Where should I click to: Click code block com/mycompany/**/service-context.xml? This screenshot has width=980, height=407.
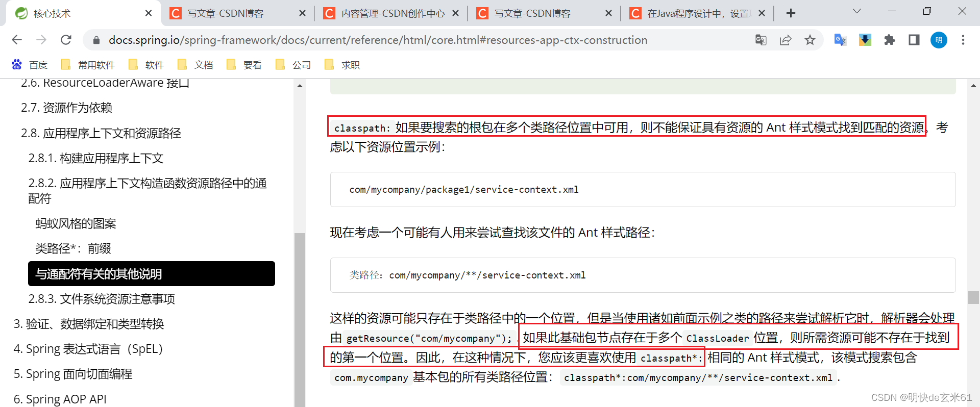coord(643,275)
